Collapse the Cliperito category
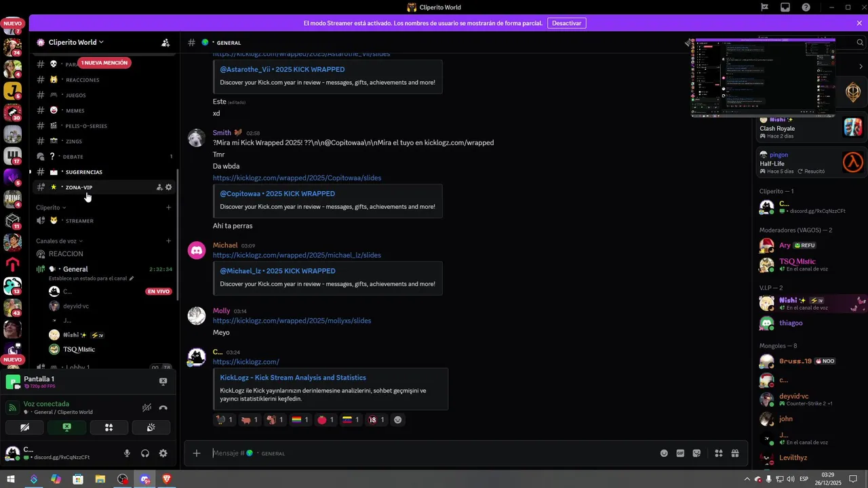Screen dimensions: 868x488 coord(51,207)
